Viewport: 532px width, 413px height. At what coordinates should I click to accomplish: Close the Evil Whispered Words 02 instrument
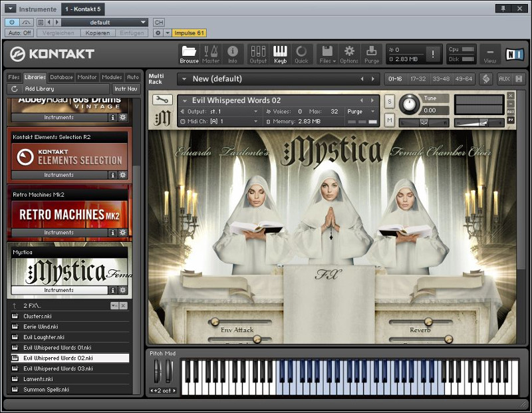coord(511,96)
